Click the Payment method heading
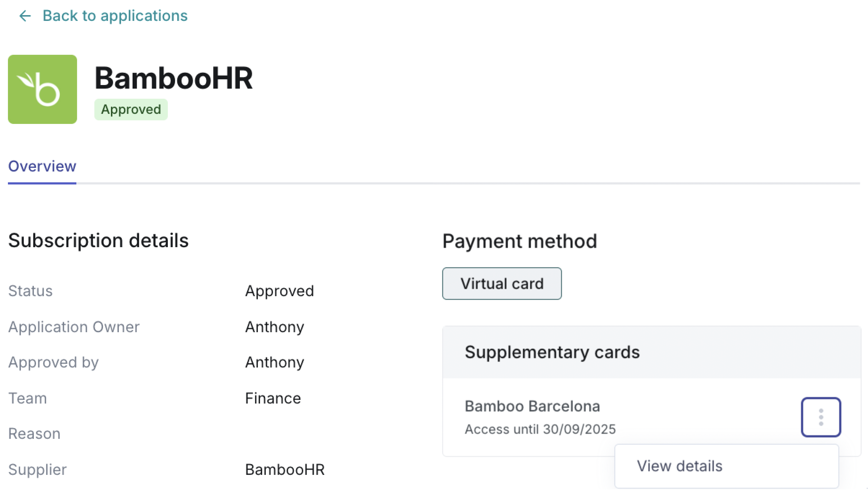Image resolution: width=868 pixels, height=490 pixels. coord(519,241)
